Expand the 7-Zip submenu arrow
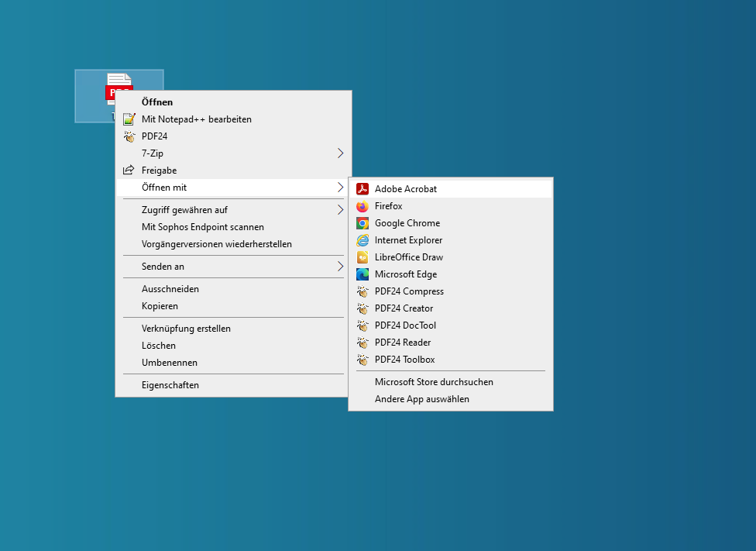 (x=340, y=153)
